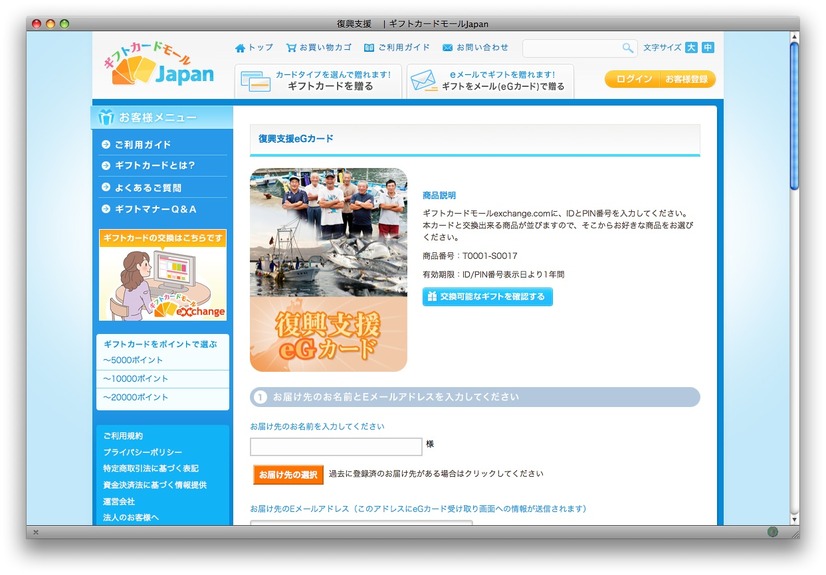This screenshot has width=826, height=575.
Task: Open 運営会社 link
Action: 119,501
